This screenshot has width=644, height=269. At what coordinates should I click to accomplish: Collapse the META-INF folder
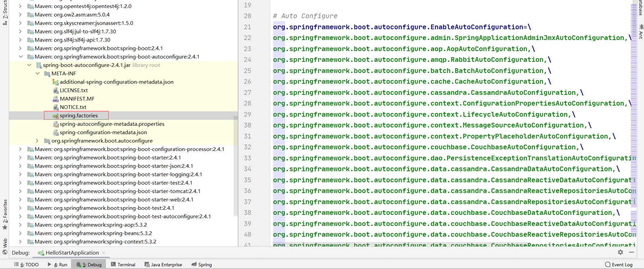[x=38, y=74]
